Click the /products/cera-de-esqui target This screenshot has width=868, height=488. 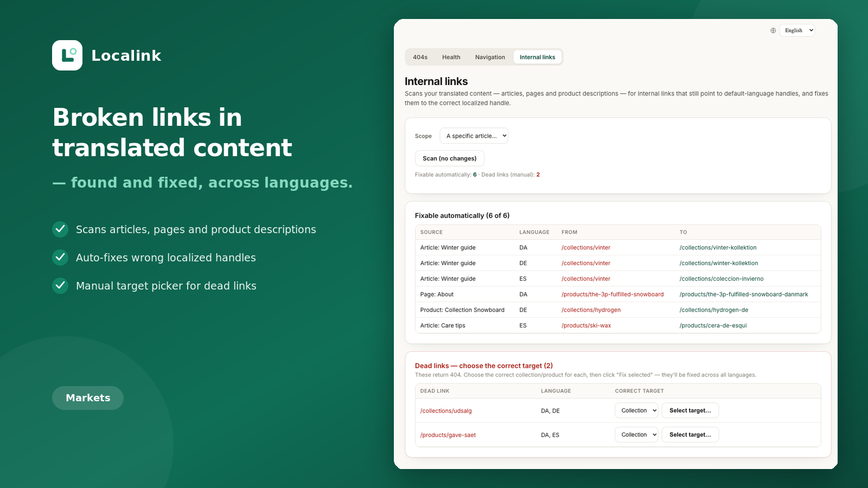pyautogui.click(x=713, y=326)
